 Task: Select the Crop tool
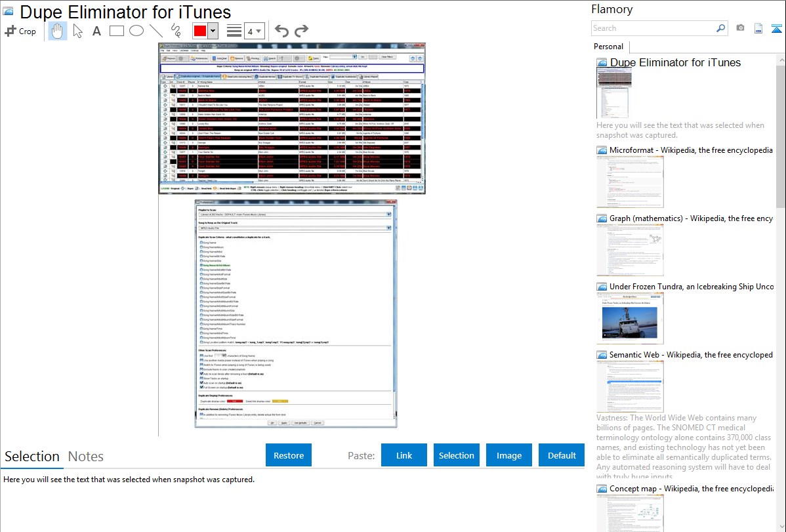20,31
